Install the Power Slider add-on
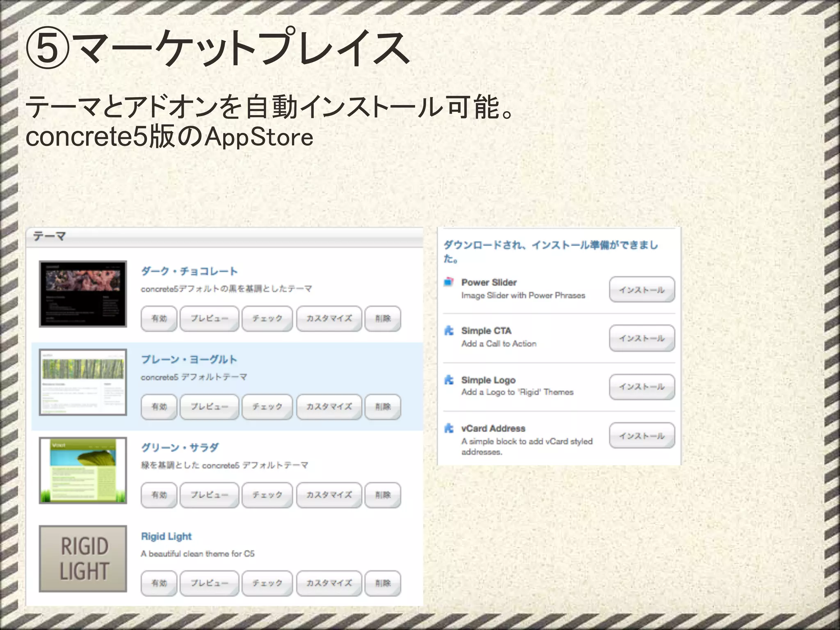The width and height of the screenshot is (840, 630). [x=642, y=290]
